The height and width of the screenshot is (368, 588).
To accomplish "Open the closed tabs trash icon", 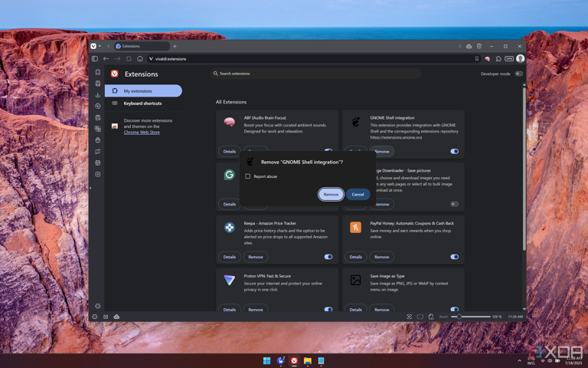I will (479, 46).
